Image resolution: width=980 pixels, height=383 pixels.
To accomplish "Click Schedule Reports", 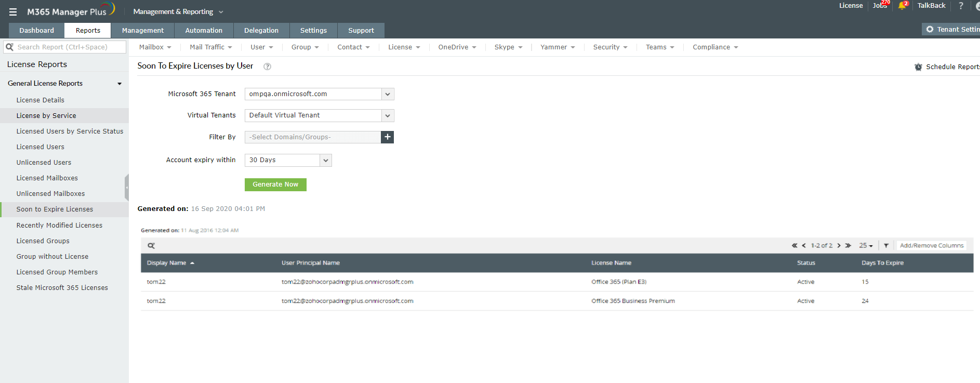I will 947,67.
